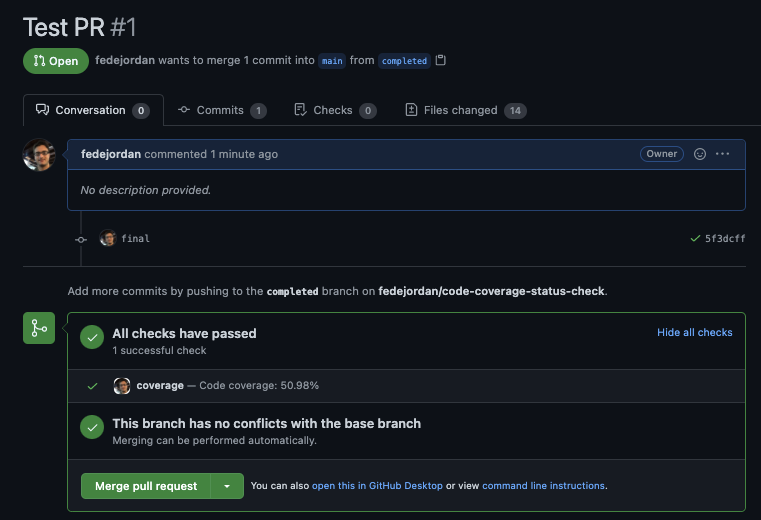Click the commit node icon beside final

point(81,239)
